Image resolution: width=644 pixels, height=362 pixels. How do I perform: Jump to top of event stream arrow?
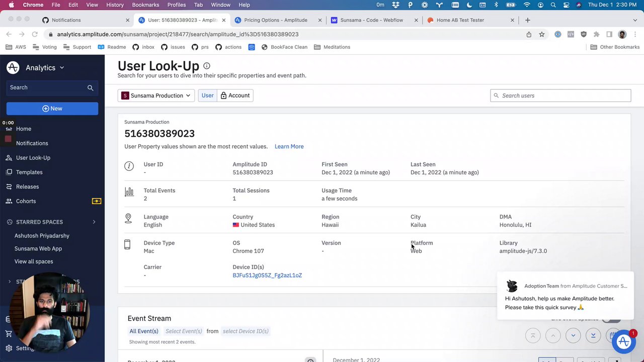pos(533,335)
